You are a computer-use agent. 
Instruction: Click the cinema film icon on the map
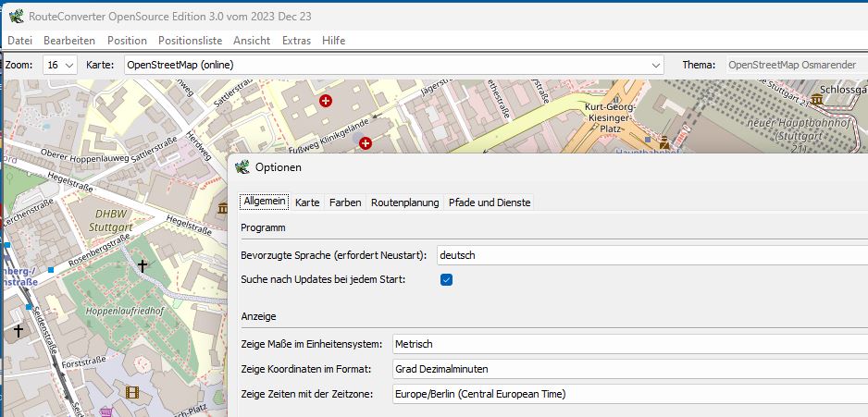(x=131, y=392)
